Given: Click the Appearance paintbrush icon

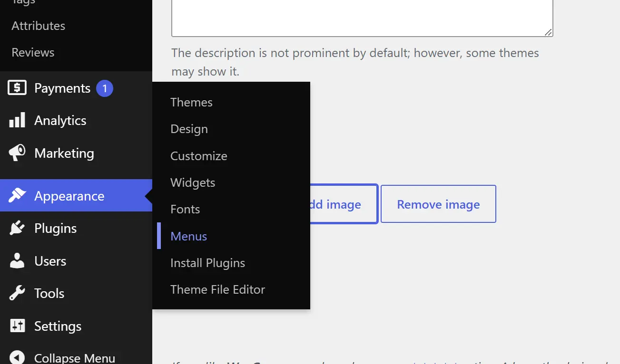Looking at the screenshot, I should (17, 196).
